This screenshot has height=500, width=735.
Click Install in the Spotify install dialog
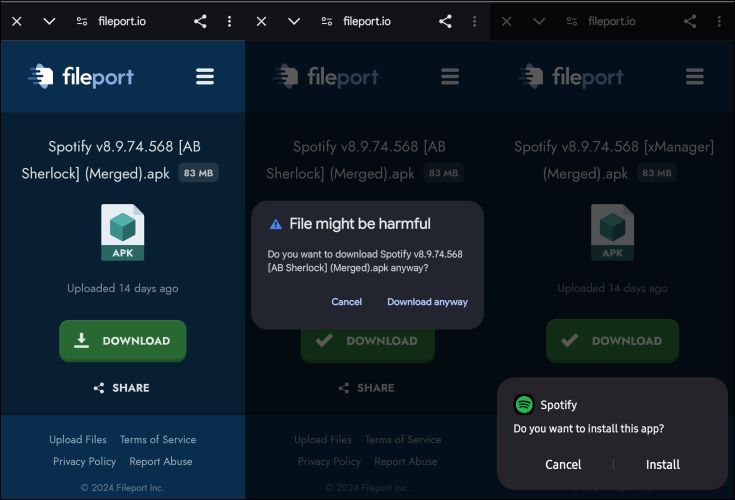(663, 464)
